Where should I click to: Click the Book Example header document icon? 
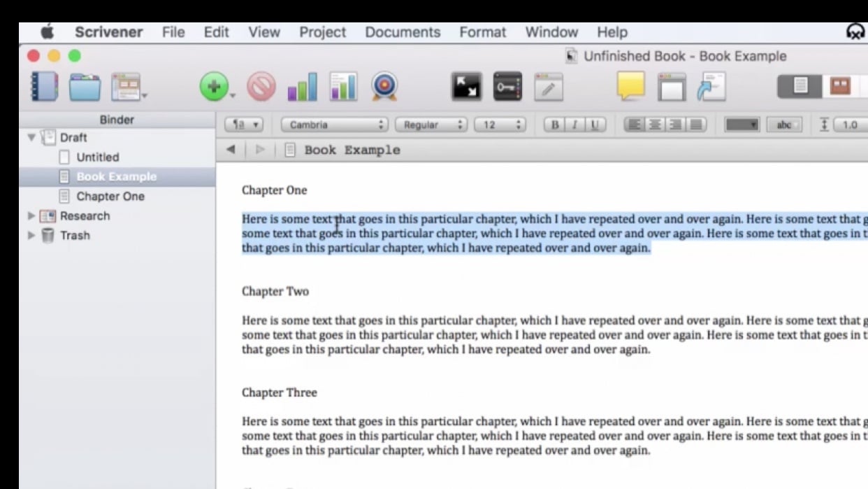click(x=290, y=150)
